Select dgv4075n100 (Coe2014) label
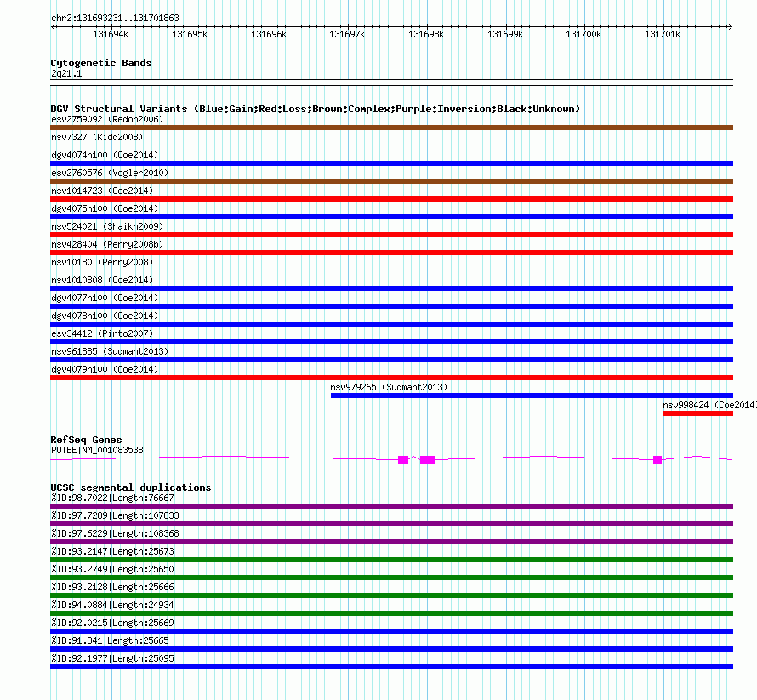The height and width of the screenshot is (700, 757). coord(105,208)
